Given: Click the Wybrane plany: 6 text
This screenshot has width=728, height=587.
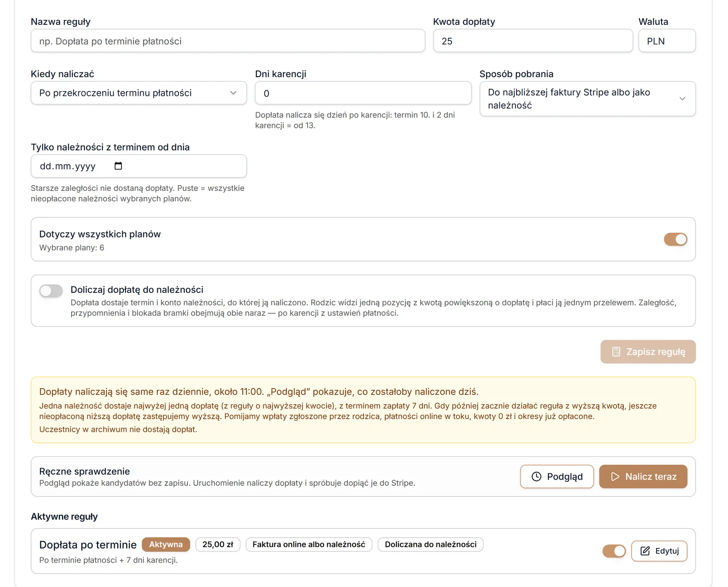Looking at the screenshot, I should [72, 248].
